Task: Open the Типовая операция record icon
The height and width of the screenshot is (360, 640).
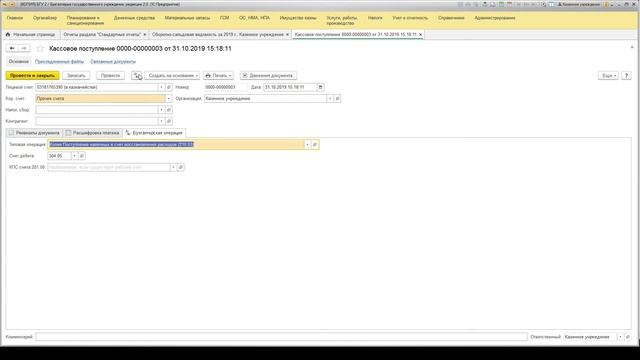Action: 315,144
